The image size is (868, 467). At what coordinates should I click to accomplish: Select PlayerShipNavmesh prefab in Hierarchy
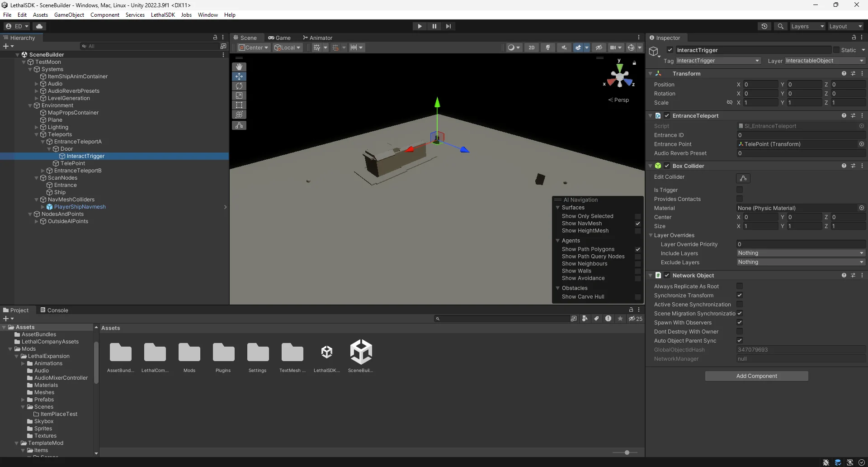click(x=80, y=207)
